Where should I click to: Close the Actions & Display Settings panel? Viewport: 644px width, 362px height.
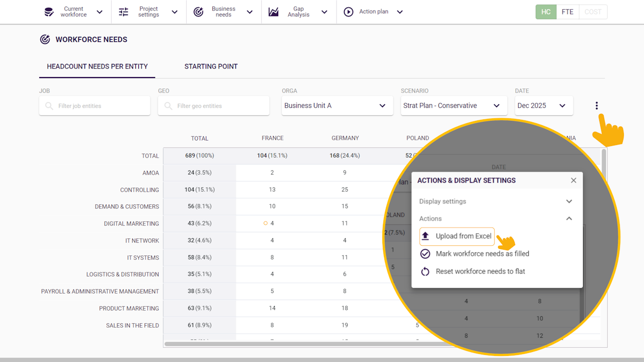point(574,180)
